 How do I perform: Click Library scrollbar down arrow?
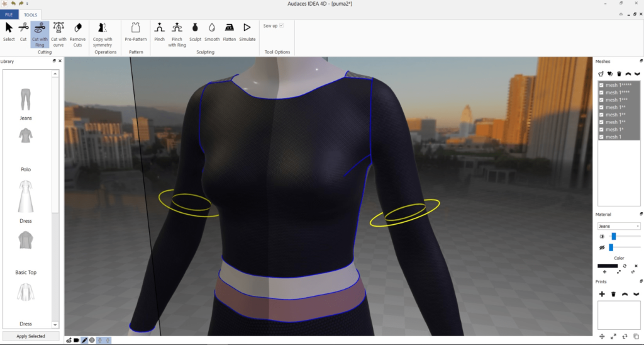[55, 325]
